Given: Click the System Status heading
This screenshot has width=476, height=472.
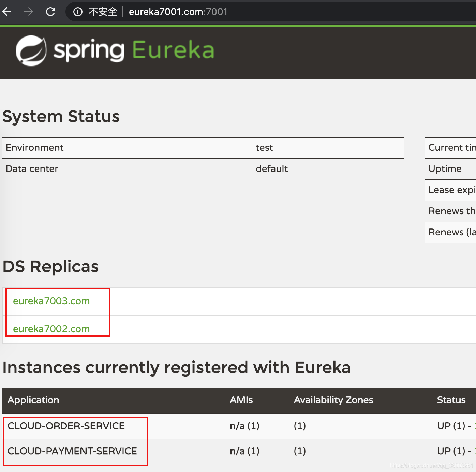Looking at the screenshot, I should point(61,117).
